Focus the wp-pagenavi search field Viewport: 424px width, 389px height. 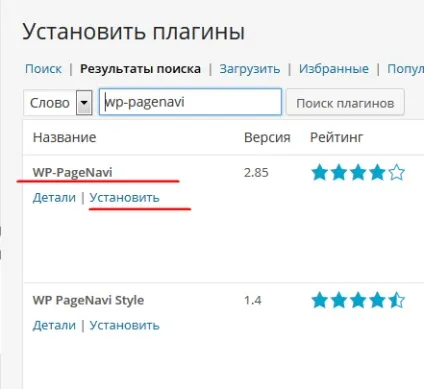tap(190, 102)
